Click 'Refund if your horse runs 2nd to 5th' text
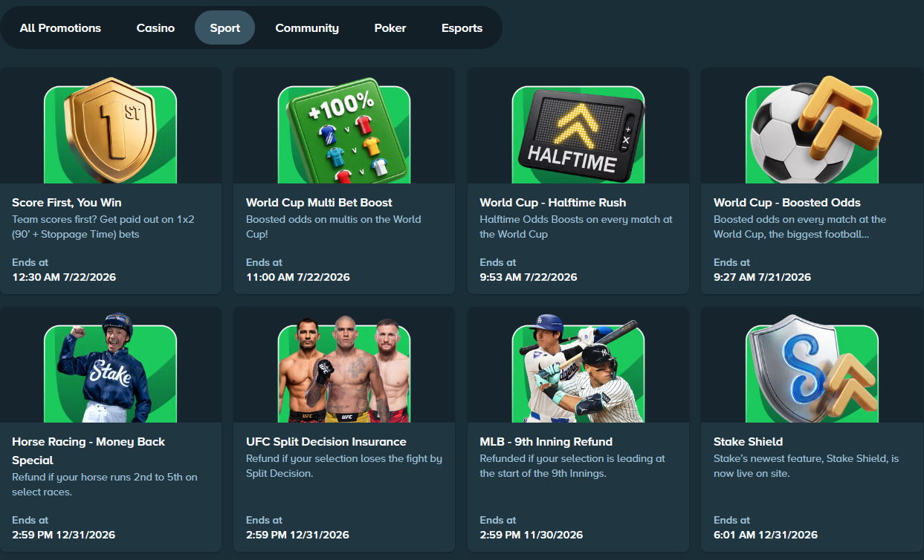 [x=105, y=484]
